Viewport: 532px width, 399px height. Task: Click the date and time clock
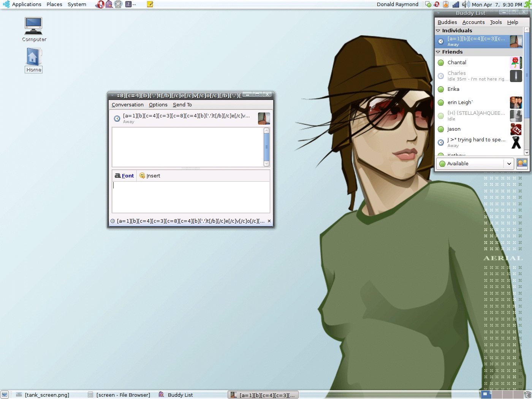click(497, 5)
